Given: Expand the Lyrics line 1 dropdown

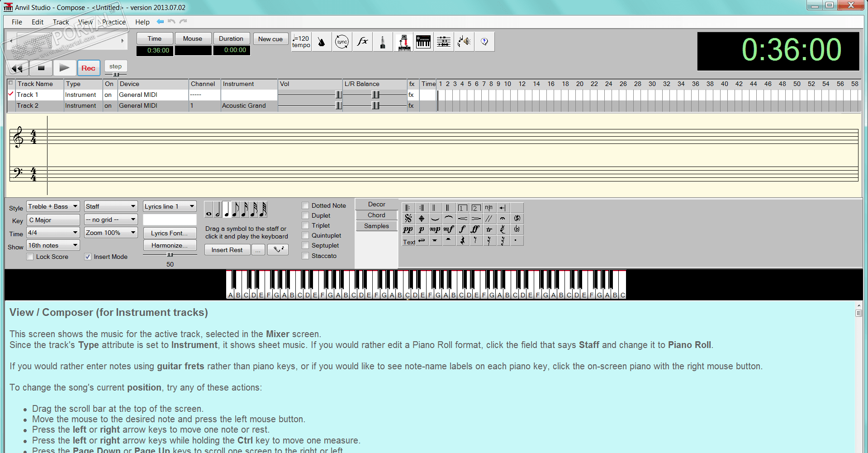Looking at the screenshot, I should click(170, 206).
